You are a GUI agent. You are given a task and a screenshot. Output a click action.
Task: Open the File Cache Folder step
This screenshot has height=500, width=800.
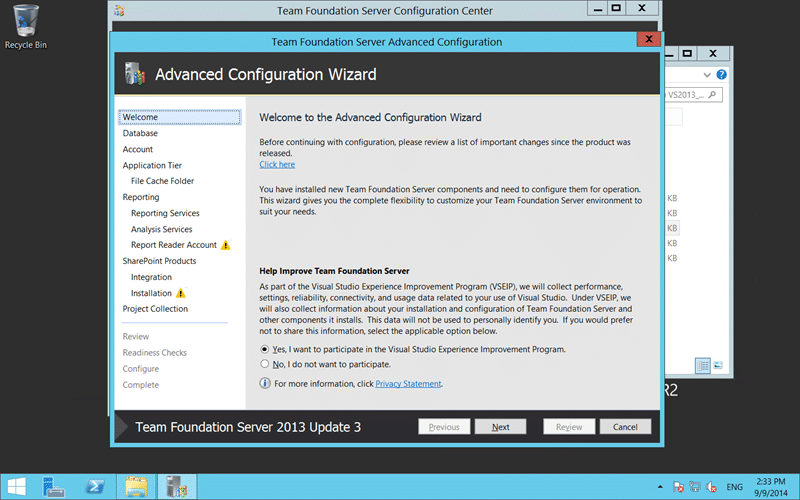click(x=162, y=181)
